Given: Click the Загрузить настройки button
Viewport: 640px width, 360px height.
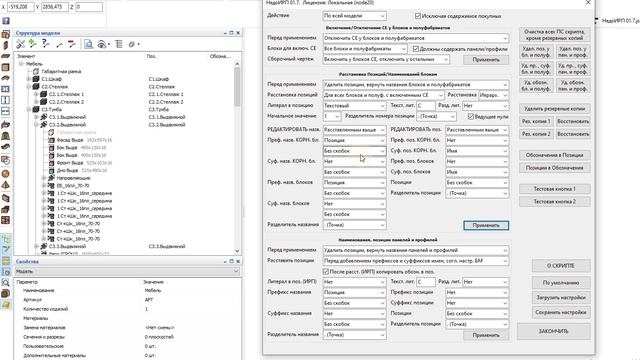Looking at the screenshot, I should pyautogui.click(x=561, y=298).
